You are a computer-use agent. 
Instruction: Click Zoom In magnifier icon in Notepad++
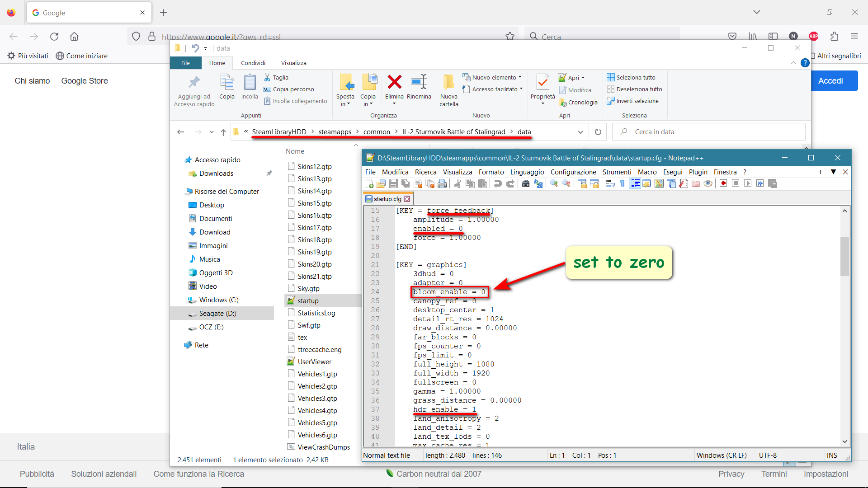(554, 183)
